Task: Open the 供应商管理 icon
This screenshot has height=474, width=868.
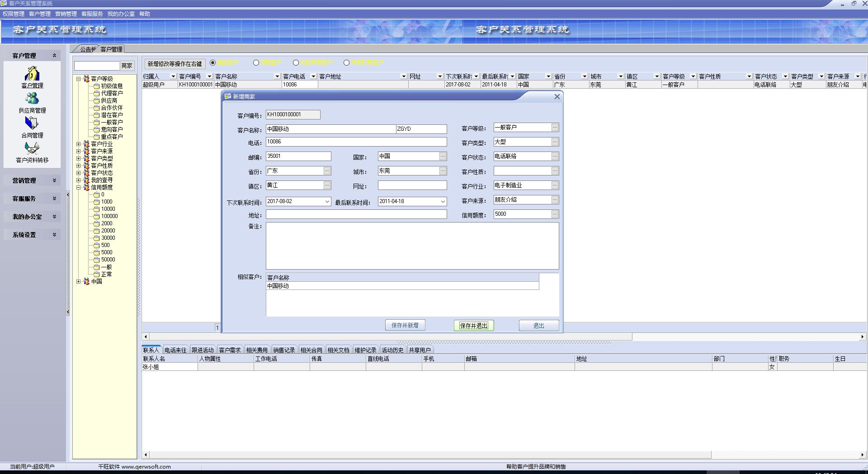Action: [x=32, y=99]
